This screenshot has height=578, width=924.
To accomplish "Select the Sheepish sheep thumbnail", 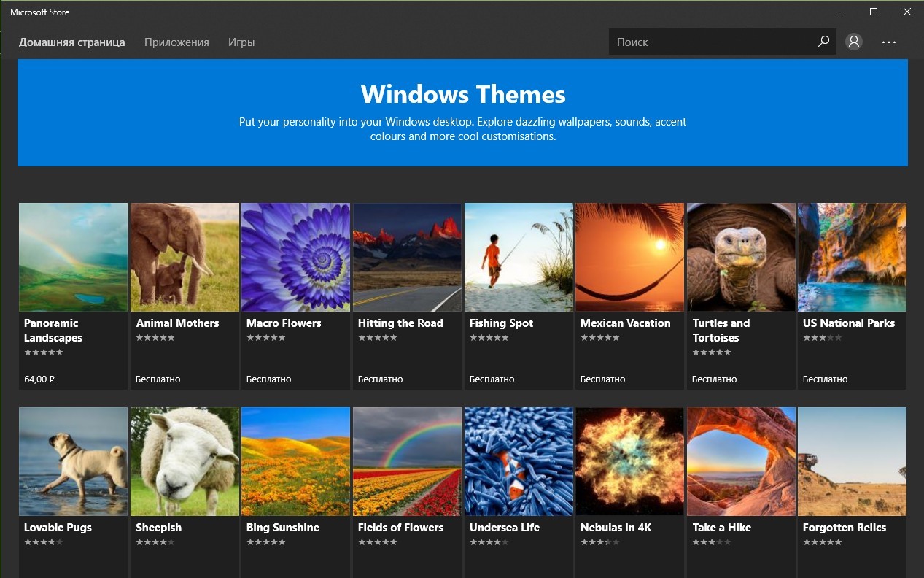I will pos(185,462).
